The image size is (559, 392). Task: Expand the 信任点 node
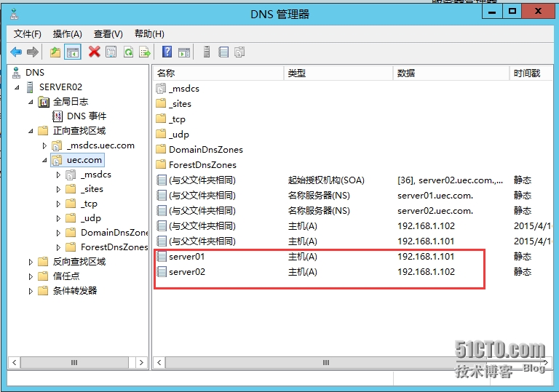(31, 276)
